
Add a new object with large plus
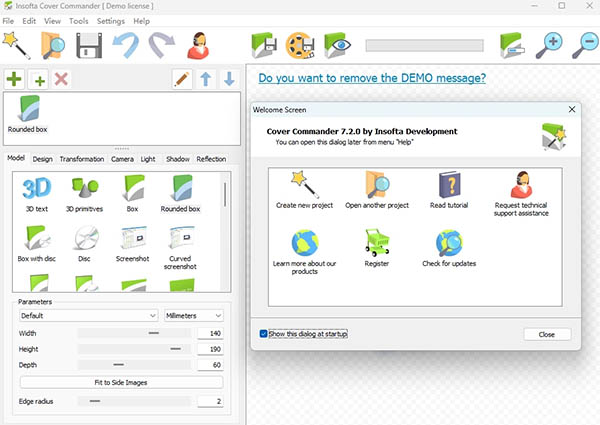click(14, 79)
